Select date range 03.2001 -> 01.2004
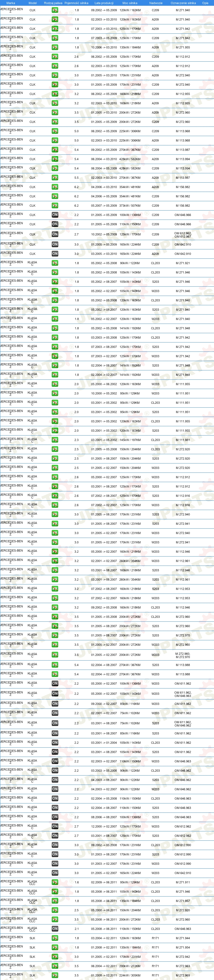The width and height of the screenshot is (214, 980). (x=104, y=743)
